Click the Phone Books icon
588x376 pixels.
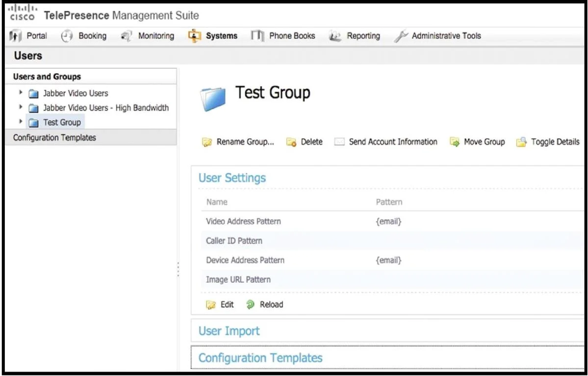pyautogui.click(x=257, y=36)
